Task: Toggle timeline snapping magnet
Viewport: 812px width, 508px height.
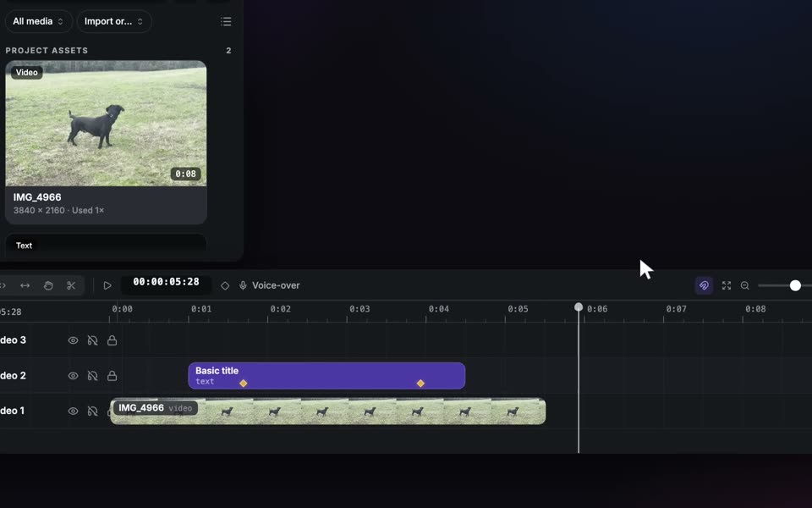Action: 704,285
